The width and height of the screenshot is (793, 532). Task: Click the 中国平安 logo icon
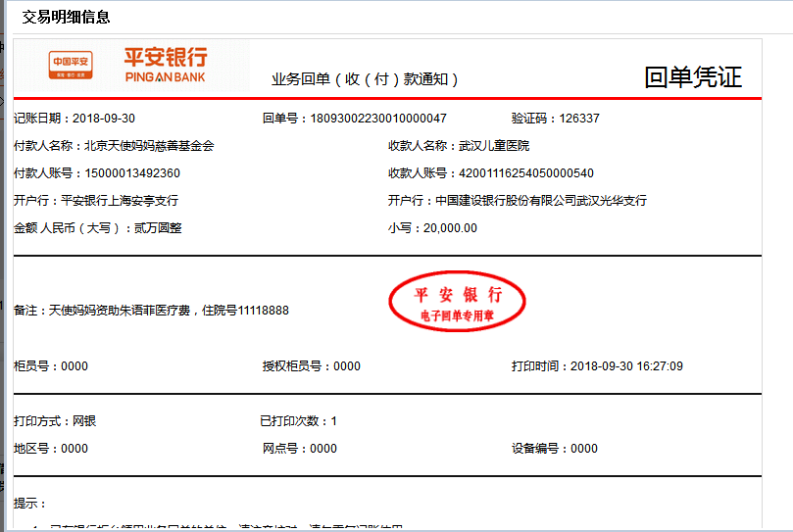[71, 65]
